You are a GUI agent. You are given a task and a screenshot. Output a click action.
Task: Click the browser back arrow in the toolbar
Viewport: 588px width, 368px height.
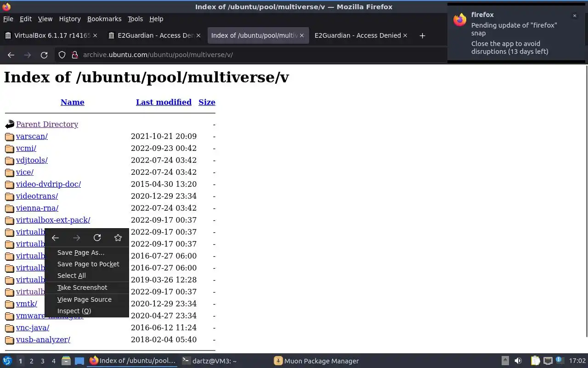(11, 55)
